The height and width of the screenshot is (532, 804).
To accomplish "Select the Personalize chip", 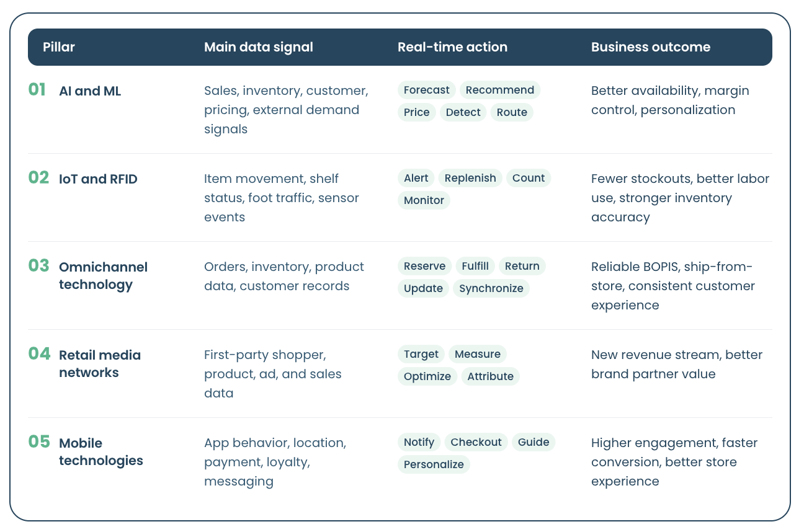I will 434,464.
